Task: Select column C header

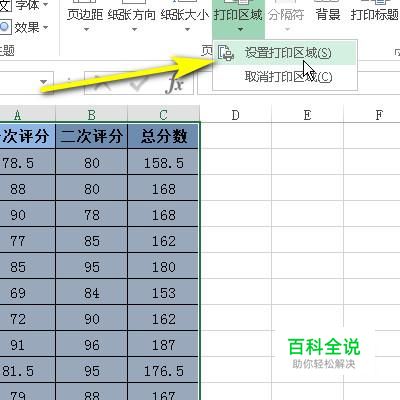Action: click(x=163, y=115)
